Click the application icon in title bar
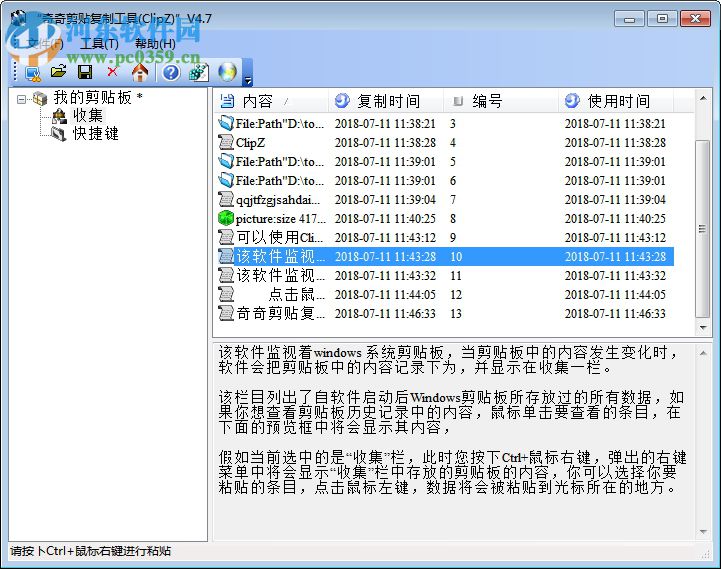721x569 pixels. point(19,19)
